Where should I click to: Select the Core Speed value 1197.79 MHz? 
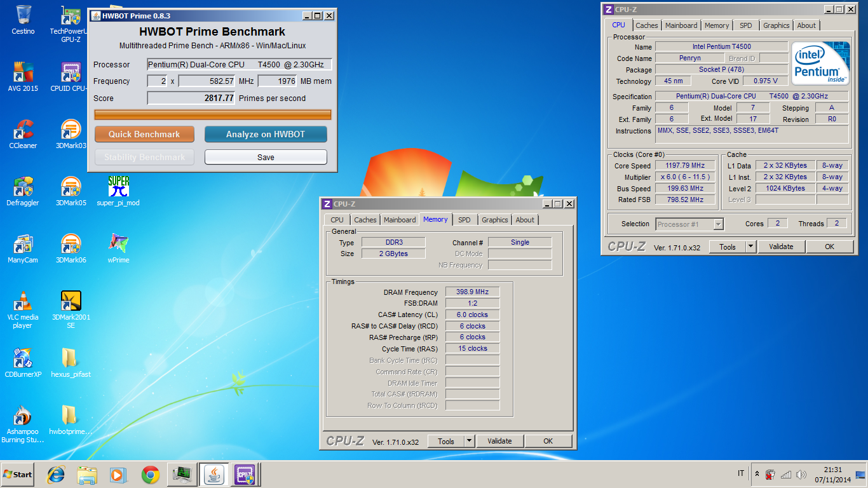coord(685,165)
